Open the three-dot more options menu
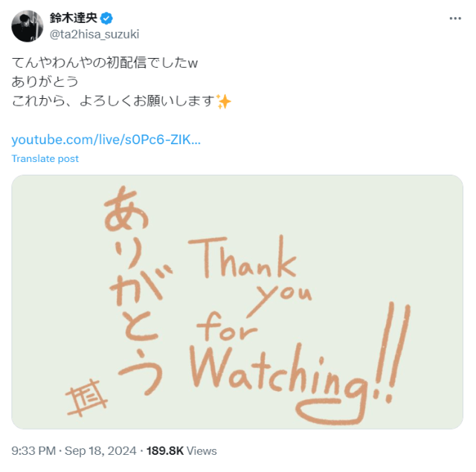The image size is (476, 472). point(455,19)
